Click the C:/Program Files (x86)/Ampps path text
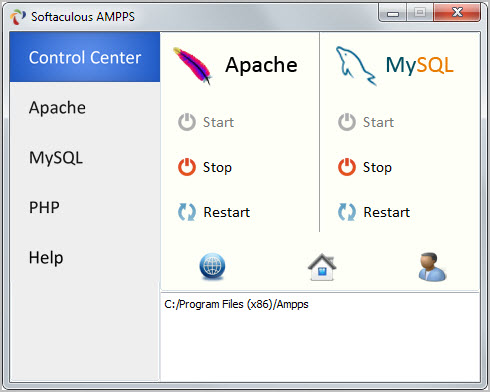 [x=236, y=304]
